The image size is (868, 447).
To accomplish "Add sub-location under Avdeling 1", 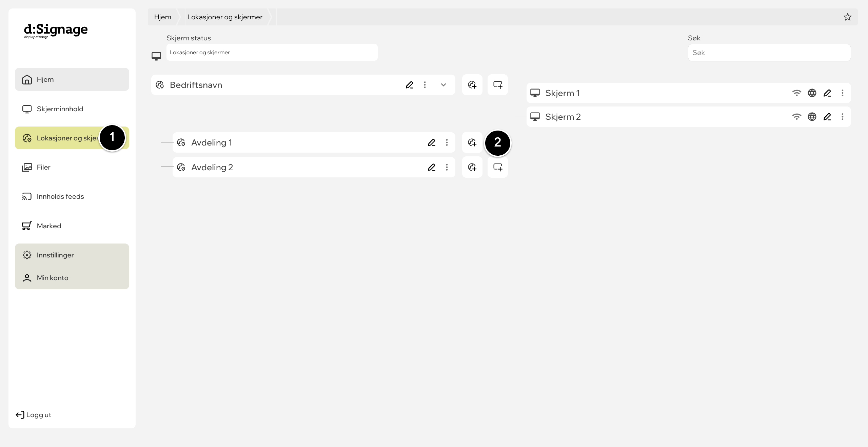I will (x=472, y=142).
